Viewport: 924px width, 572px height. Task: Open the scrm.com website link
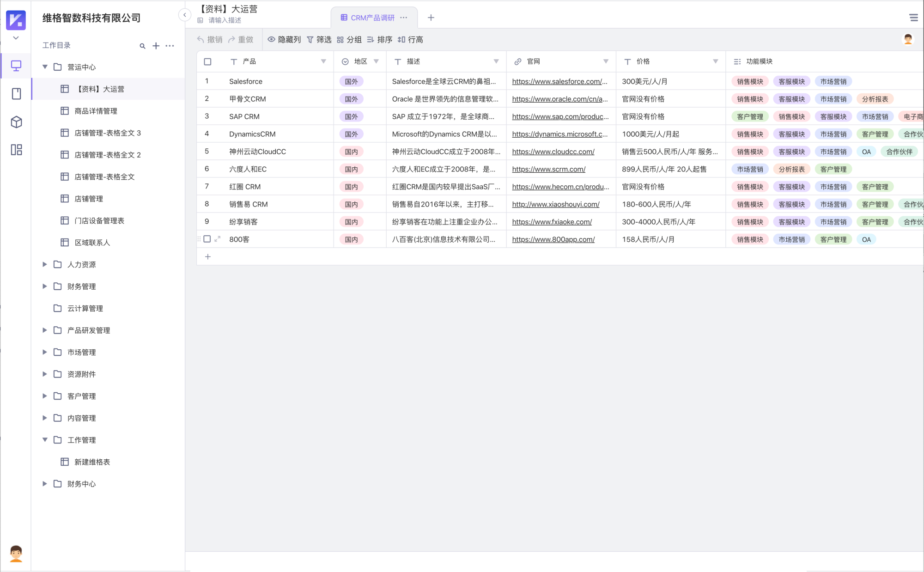coord(548,169)
